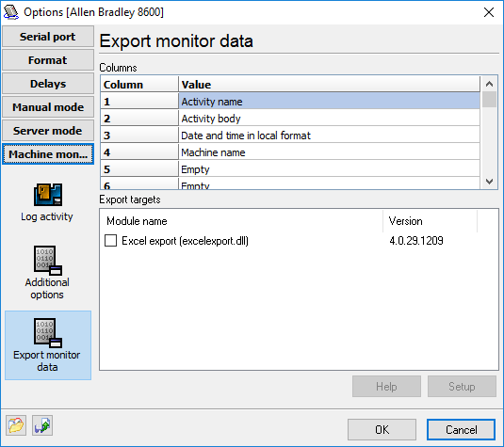Select Date and time in local format cell
The width and height of the screenshot is (504, 447).
(329, 136)
